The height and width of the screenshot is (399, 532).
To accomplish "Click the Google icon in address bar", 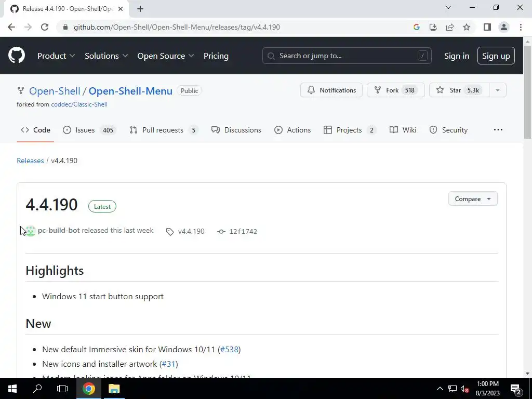I will [417, 27].
